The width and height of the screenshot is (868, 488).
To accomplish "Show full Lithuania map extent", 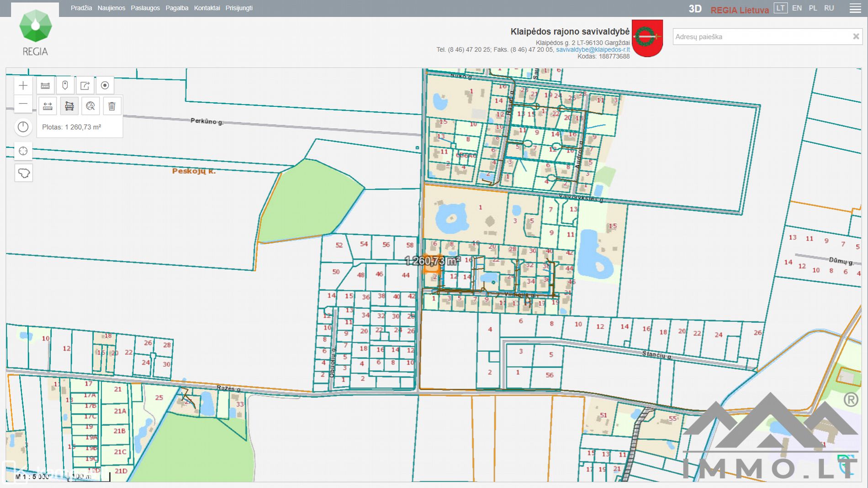I will coord(23,173).
